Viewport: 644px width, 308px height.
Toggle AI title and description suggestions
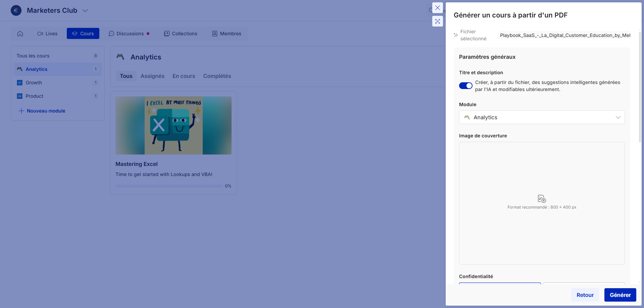(x=465, y=86)
